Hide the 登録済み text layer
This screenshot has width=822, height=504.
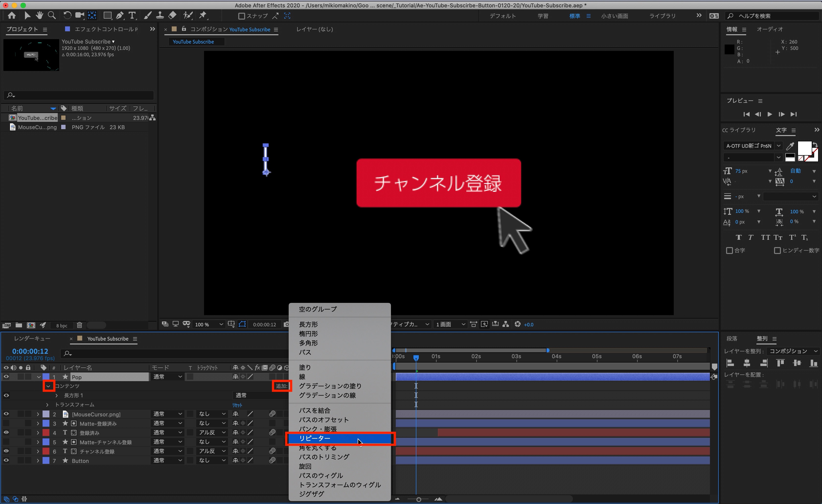pos(6,433)
